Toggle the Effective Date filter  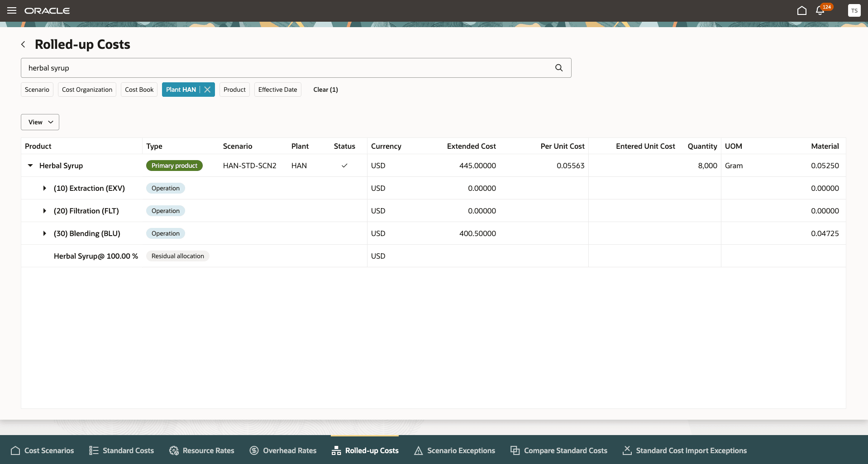(277, 89)
